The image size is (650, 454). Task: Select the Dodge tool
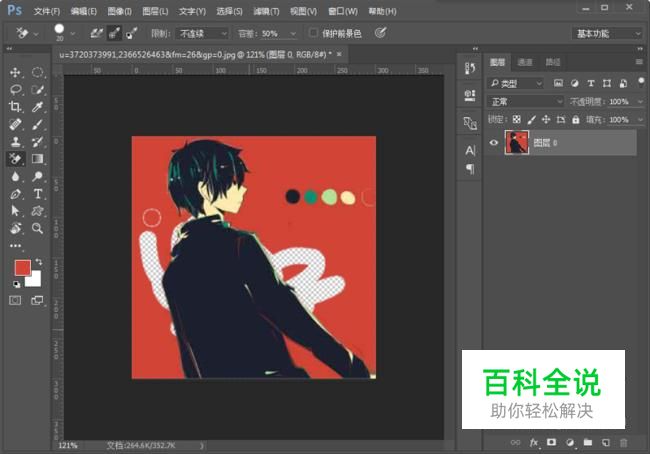click(x=38, y=176)
